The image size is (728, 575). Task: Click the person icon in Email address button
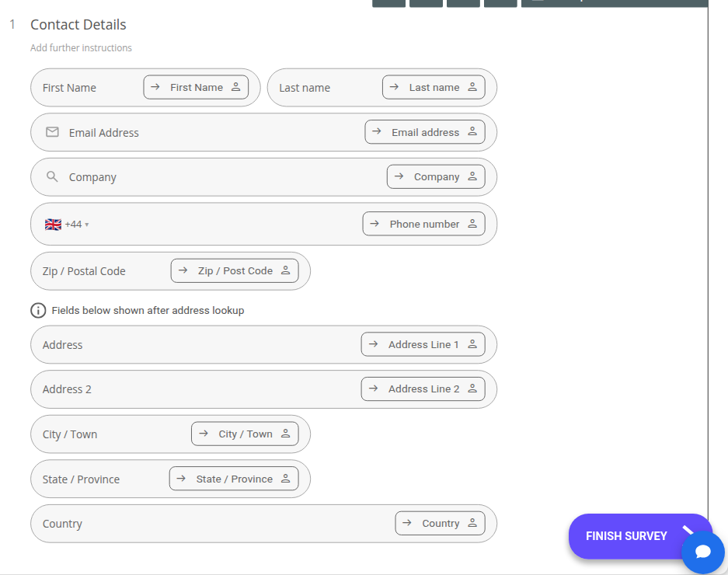pos(472,131)
